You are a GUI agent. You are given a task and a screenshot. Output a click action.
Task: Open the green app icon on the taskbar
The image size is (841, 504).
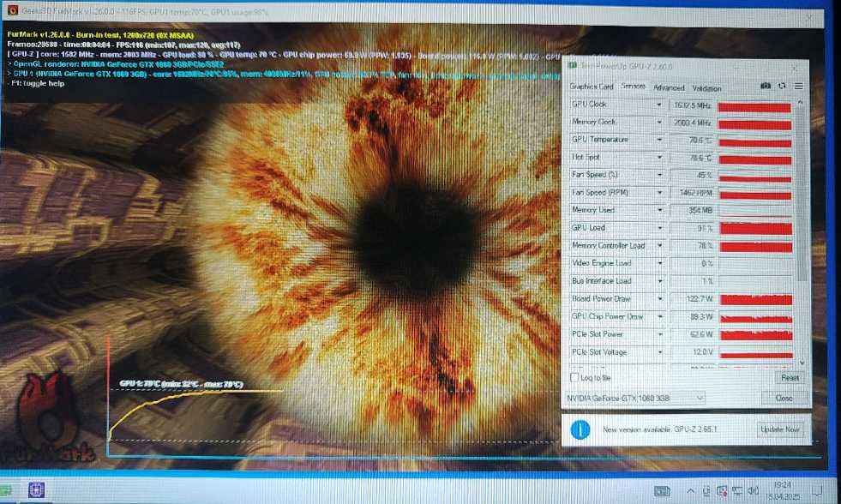(x=5, y=489)
